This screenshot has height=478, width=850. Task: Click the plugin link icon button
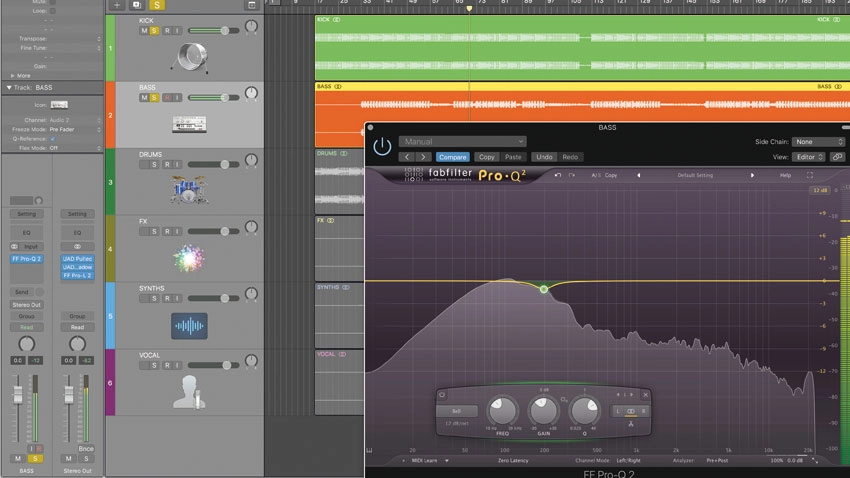point(838,157)
